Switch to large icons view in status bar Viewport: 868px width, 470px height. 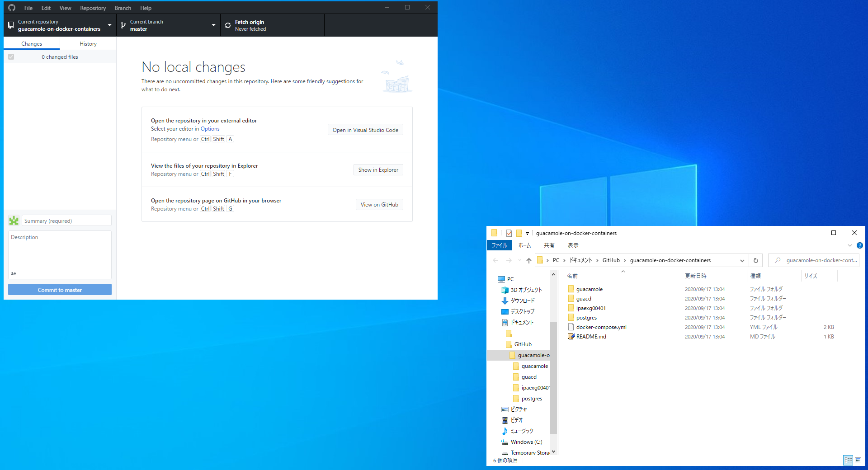[858, 460]
